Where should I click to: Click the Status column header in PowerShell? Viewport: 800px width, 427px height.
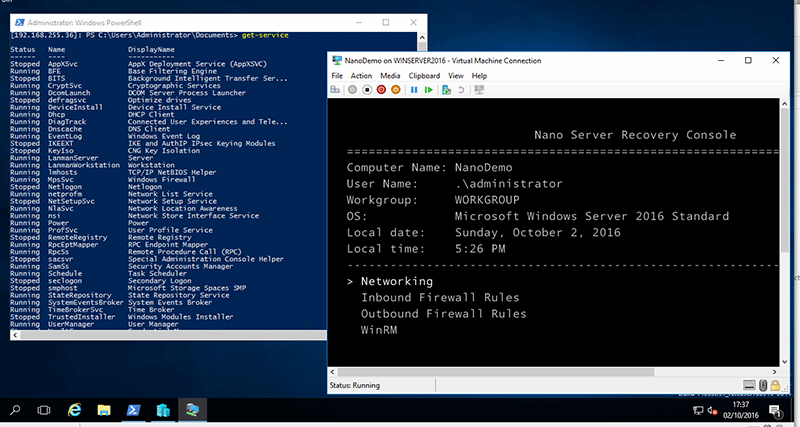click(x=23, y=49)
